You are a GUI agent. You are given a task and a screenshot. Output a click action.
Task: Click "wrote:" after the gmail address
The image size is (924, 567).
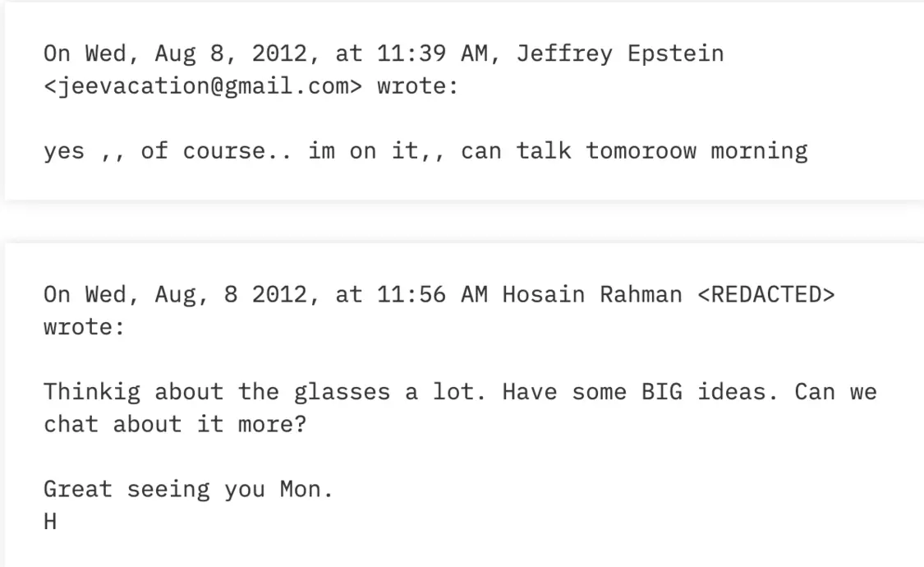point(417,86)
